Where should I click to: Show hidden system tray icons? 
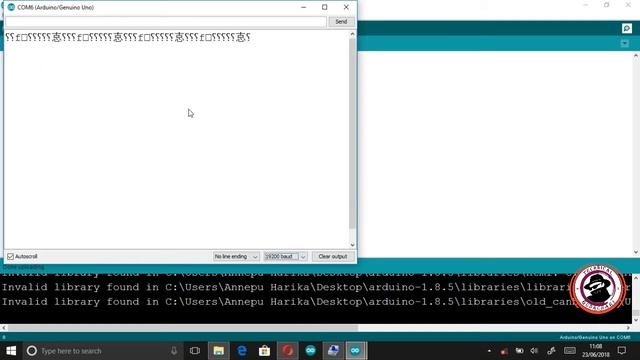pos(489,351)
